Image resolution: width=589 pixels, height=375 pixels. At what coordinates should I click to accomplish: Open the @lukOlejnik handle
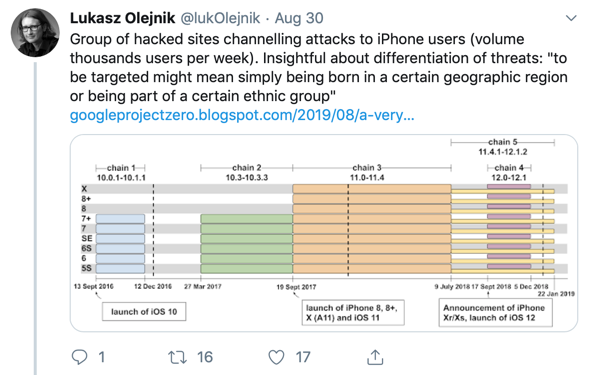220,18
